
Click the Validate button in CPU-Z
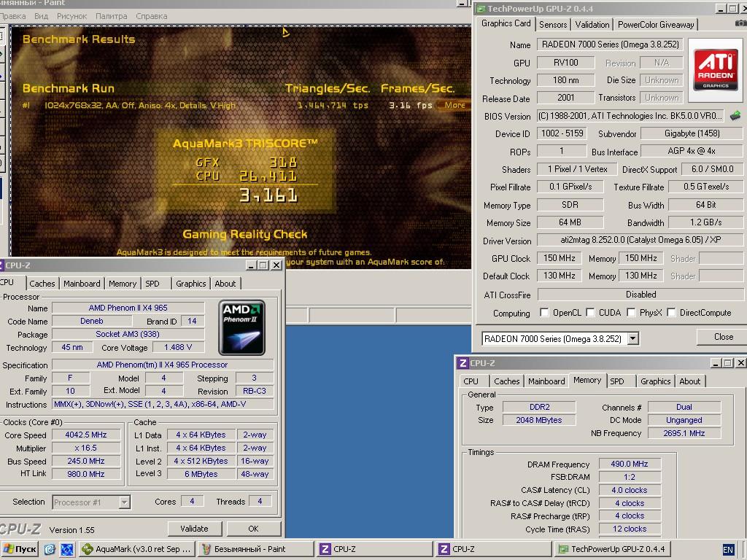point(194,529)
